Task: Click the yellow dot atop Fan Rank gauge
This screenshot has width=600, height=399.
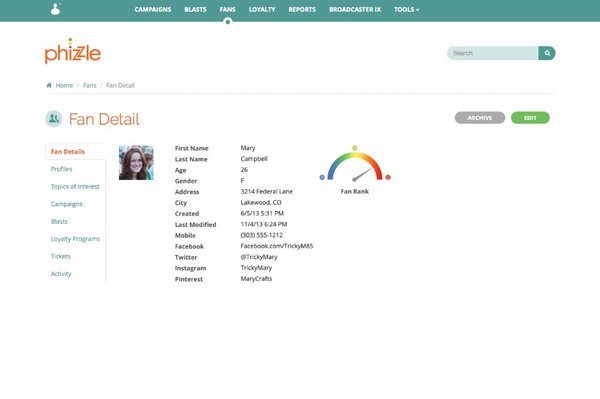Action: pos(355,148)
